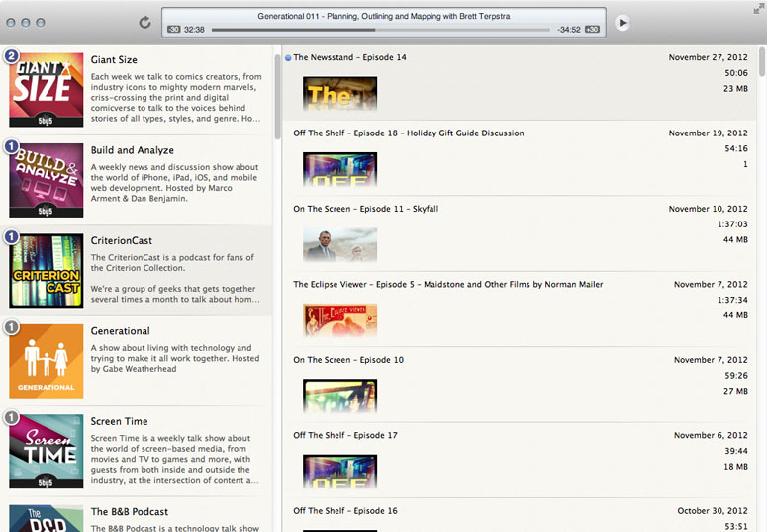Skip forward 30 seconds
The width and height of the screenshot is (767, 532).
click(592, 30)
